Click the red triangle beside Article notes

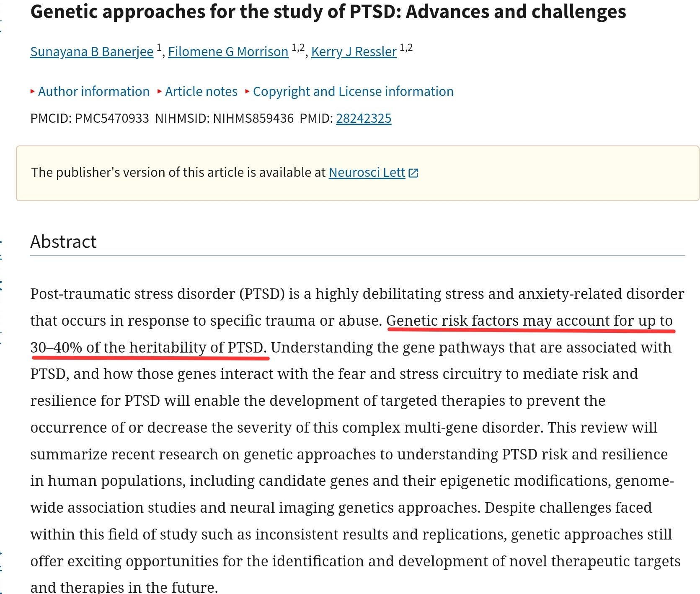(159, 91)
